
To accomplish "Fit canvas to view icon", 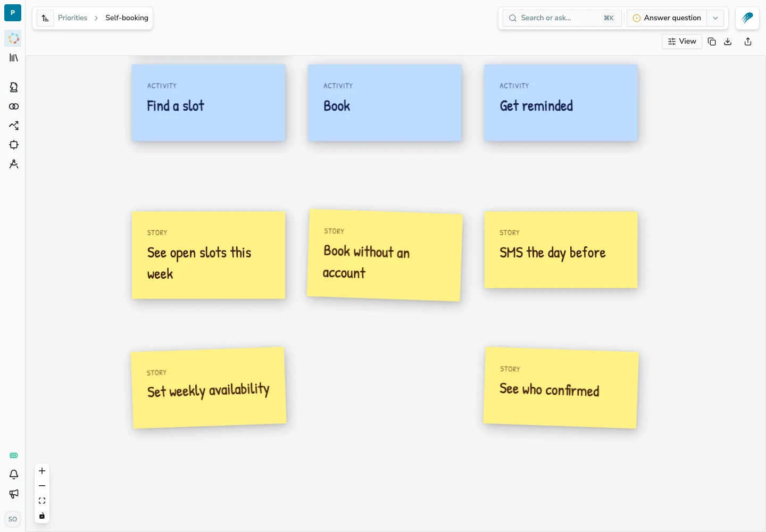I will tap(42, 501).
